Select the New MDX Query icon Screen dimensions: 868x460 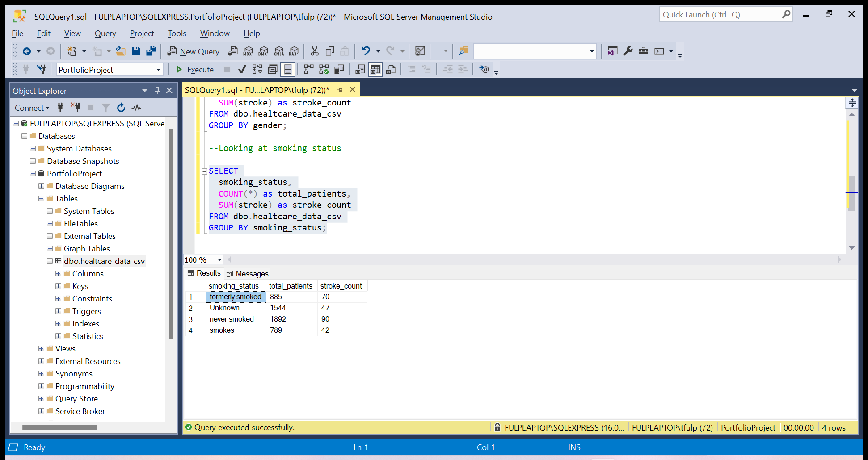point(248,51)
